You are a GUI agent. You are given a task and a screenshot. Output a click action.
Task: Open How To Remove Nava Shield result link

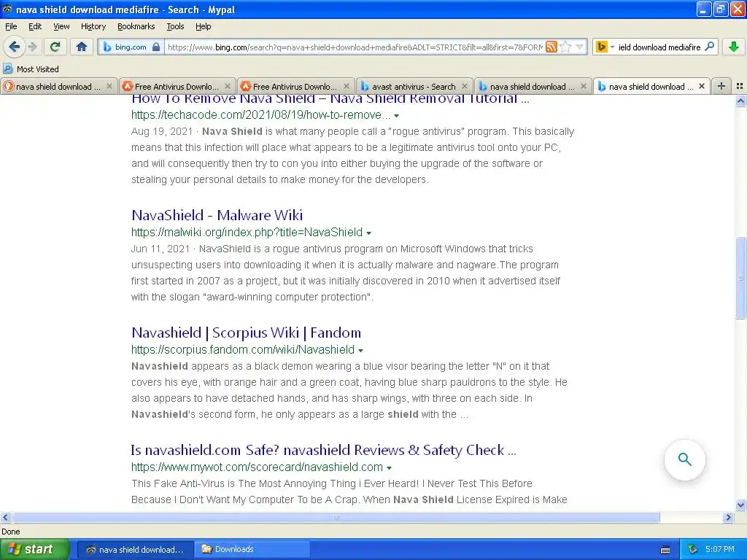click(330, 98)
